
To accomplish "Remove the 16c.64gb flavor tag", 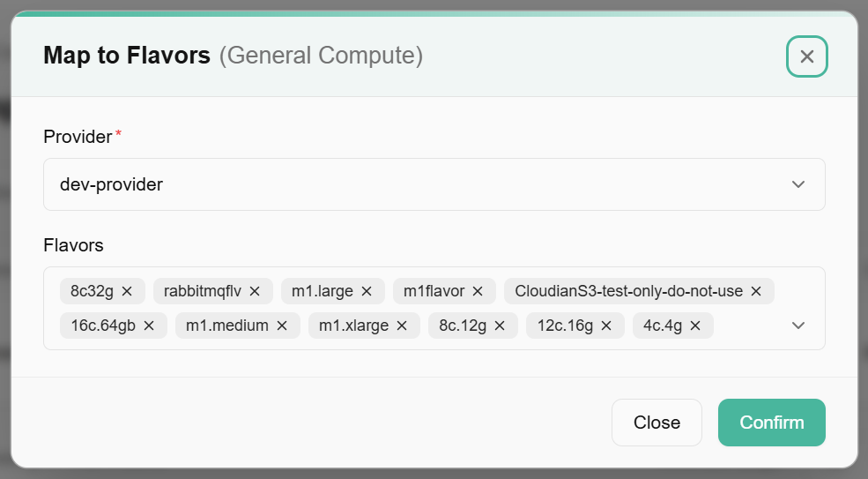I will click(149, 326).
